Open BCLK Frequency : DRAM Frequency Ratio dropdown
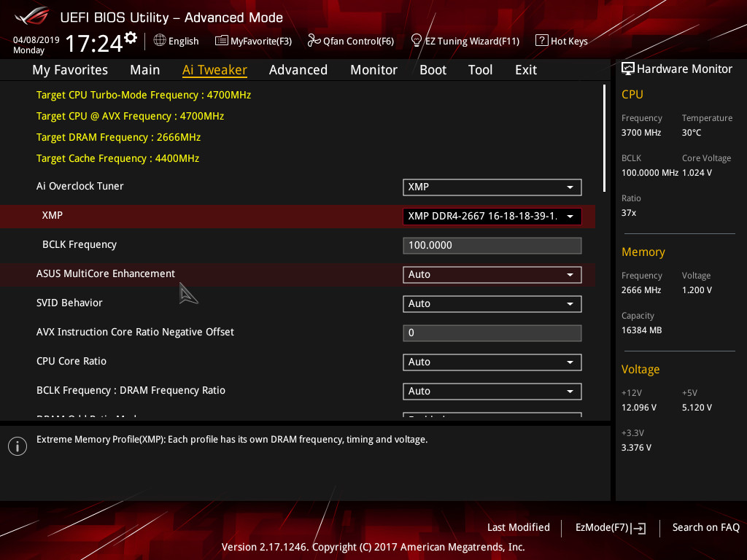This screenshot has width=747, height=560. pos(492,392)
